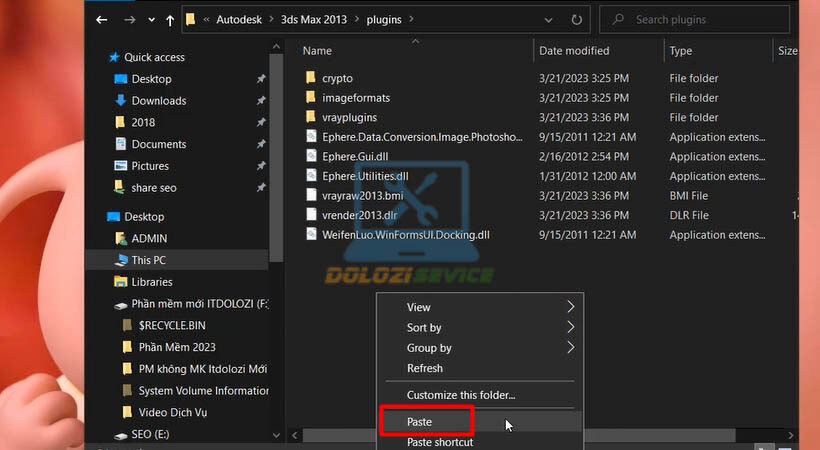
Task: Open PM không MK Itdolozi Mới folder
Action: 202,369
